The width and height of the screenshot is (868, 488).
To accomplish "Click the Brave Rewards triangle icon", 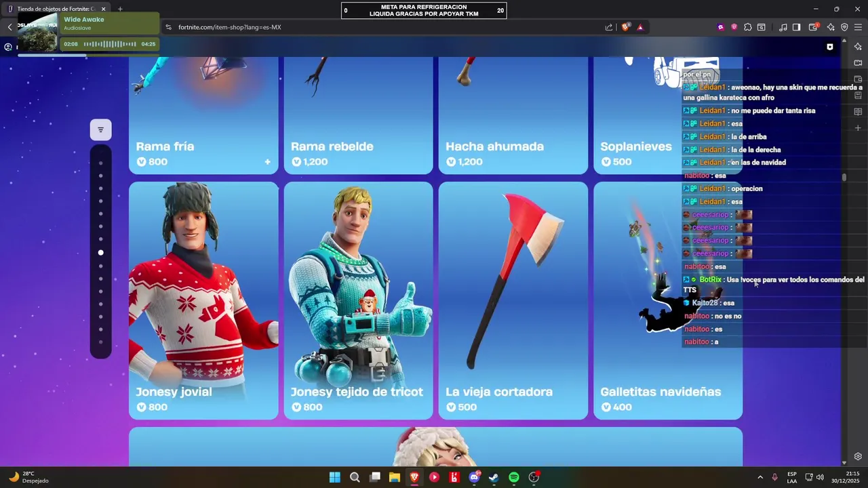I will 640,27.
